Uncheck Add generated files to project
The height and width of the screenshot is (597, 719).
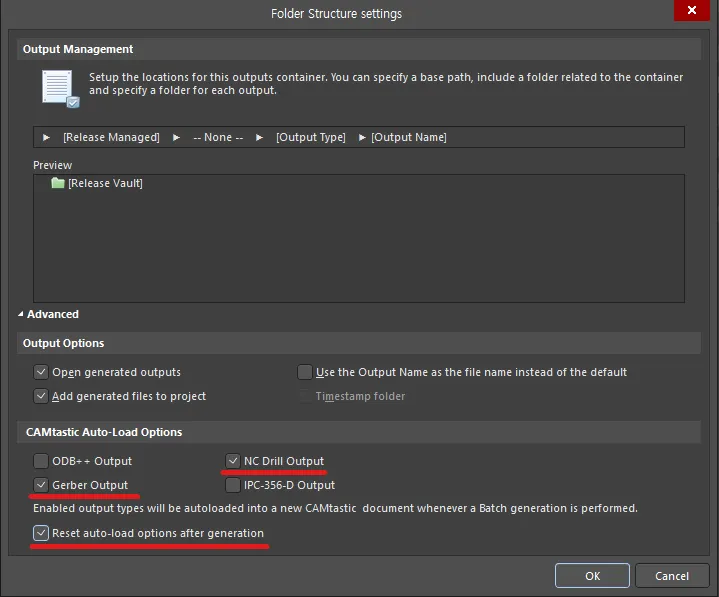[x=41, y=396]
